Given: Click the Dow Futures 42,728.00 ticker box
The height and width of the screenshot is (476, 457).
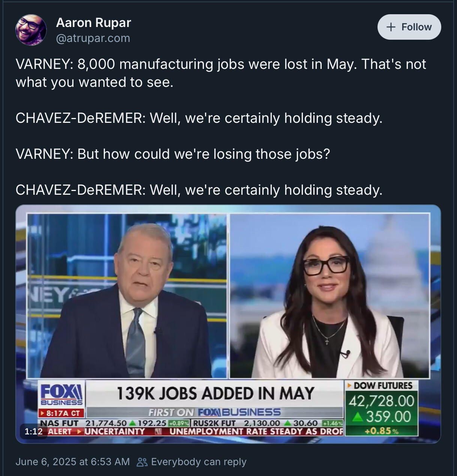Looking at the screenshot, I should 381,408.
